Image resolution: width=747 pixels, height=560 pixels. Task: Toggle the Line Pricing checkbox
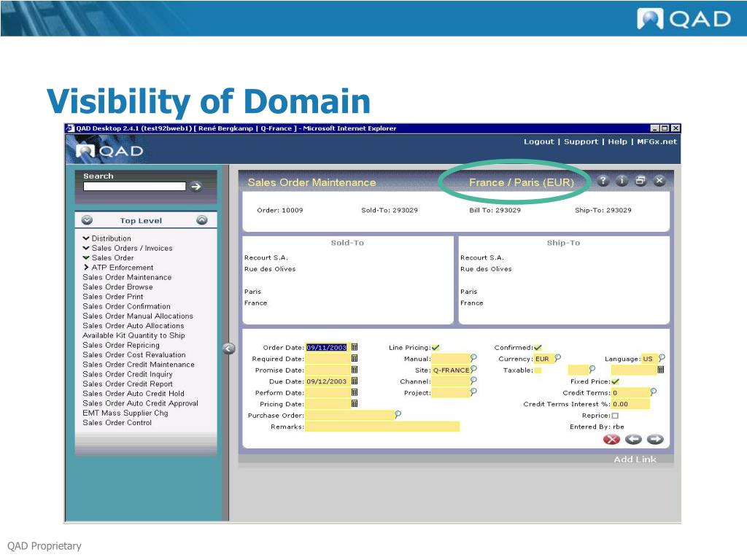(x=436, y=348)
